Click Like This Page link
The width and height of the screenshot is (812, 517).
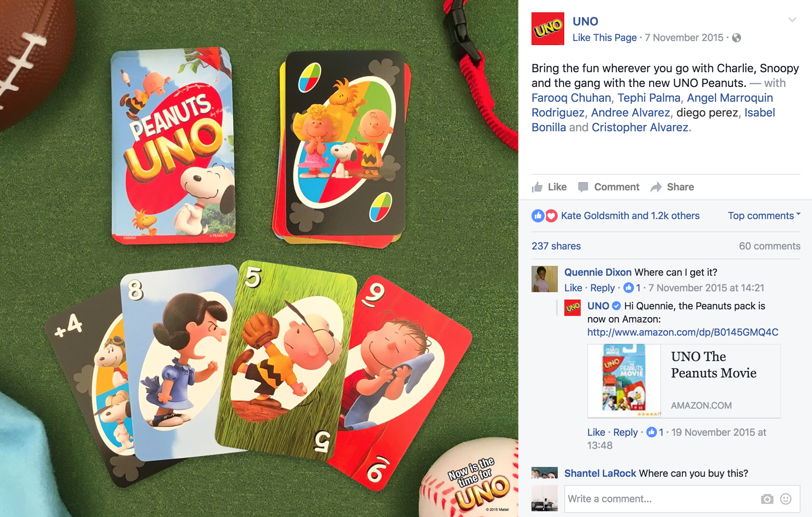pyautogui.click(x=604, y=38)
